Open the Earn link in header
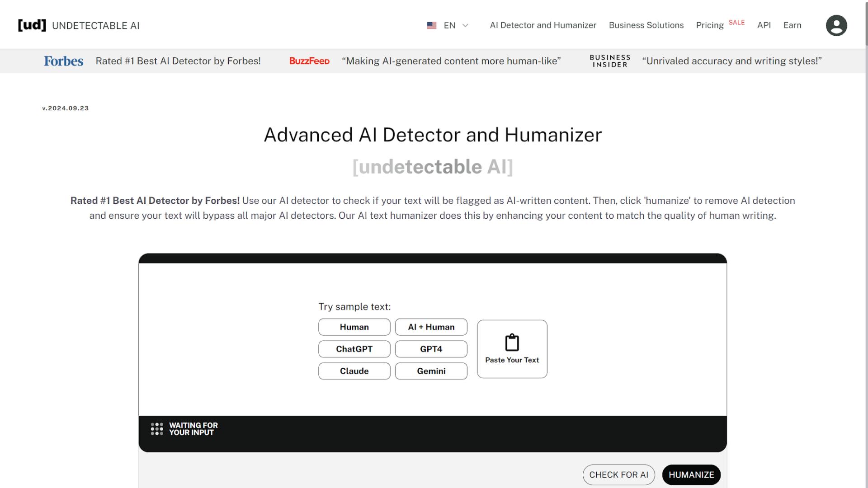 pyautogui.click(x=792, y=25)
